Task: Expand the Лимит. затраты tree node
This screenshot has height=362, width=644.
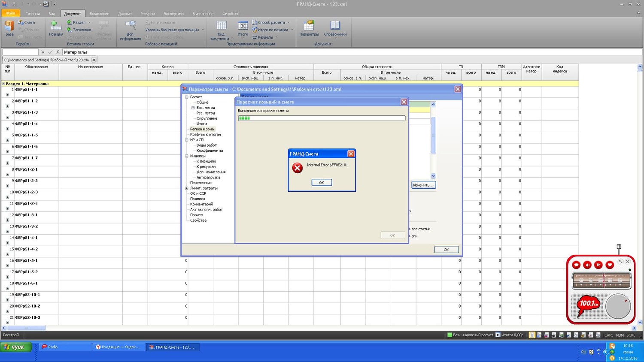Action: click(x=187, y=188)
